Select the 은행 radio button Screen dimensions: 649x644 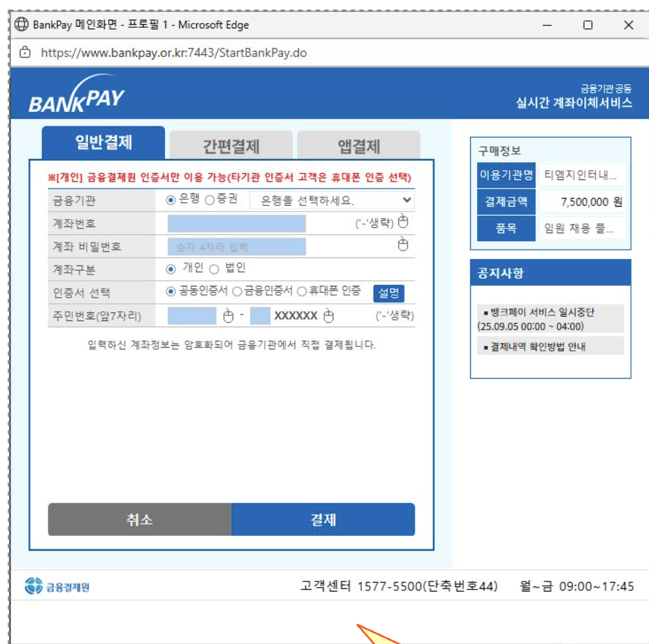point(171,200)
